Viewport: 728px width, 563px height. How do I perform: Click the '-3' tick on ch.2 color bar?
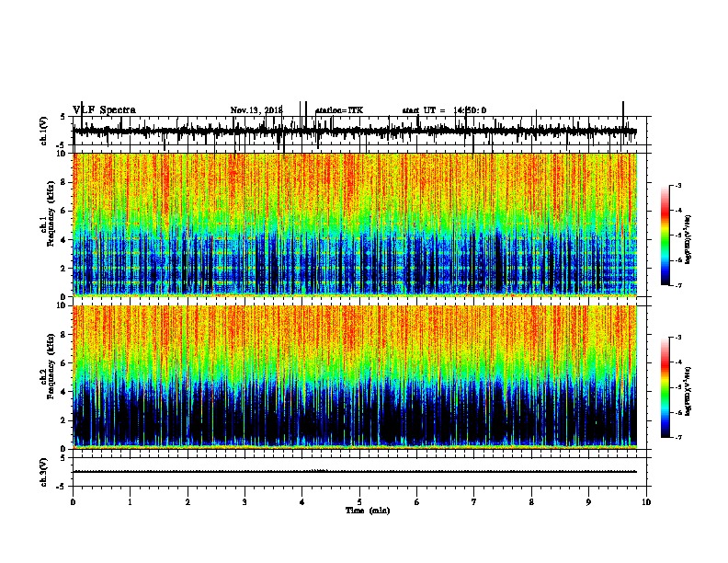pos(678,338)
